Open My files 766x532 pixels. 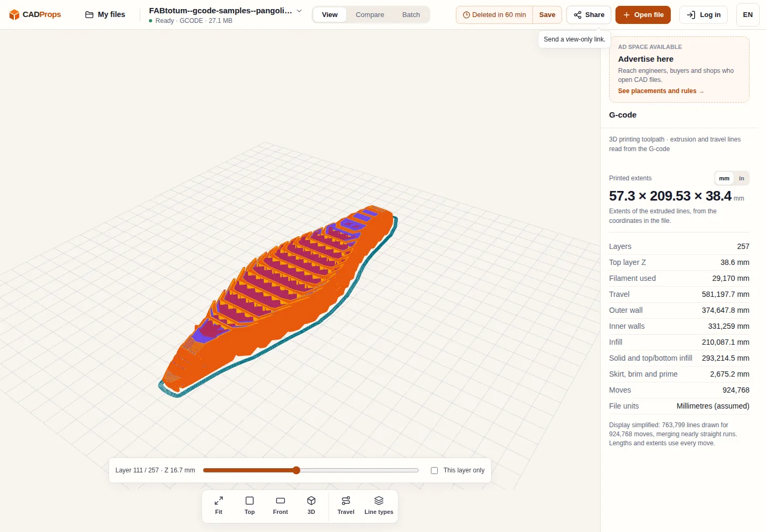105,14
